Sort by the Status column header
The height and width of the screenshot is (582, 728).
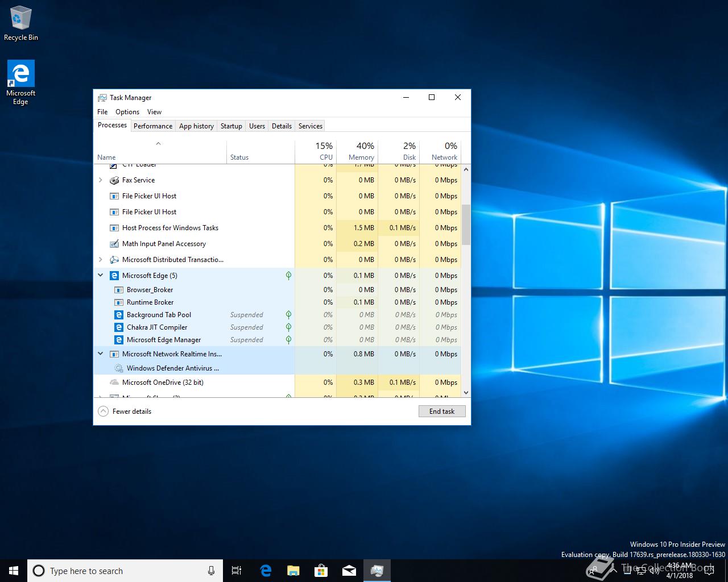click(260, 151)
